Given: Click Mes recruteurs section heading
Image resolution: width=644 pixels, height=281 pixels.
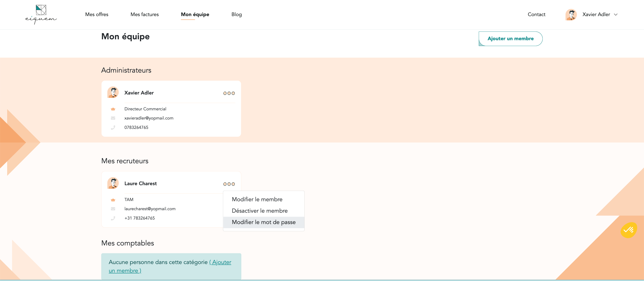Looking at the screenshot, I should pos(125,161).
